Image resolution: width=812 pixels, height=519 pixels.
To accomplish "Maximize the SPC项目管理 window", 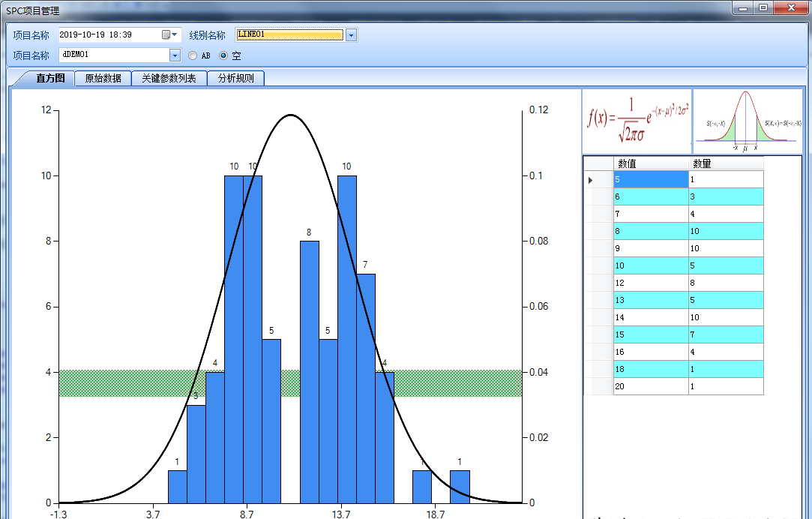I will click(763, 8).
